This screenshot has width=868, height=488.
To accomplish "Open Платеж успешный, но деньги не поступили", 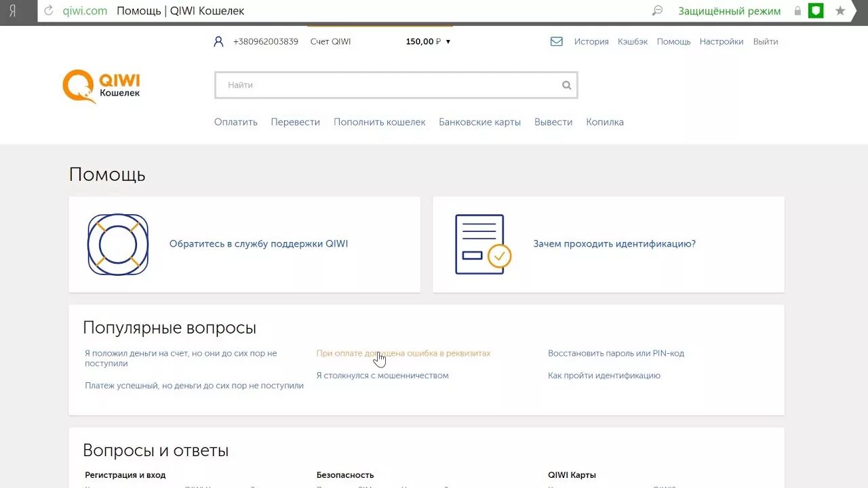I will tap(194, 386).
